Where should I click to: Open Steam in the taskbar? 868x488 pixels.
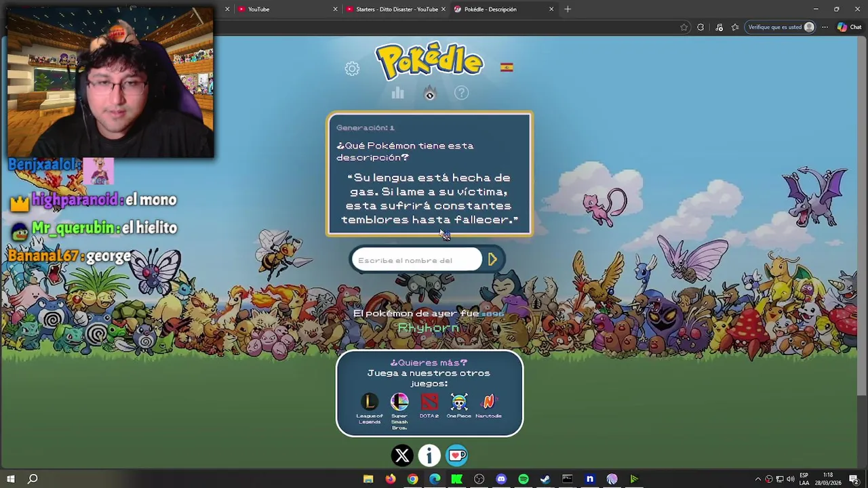tap(545, 479)
